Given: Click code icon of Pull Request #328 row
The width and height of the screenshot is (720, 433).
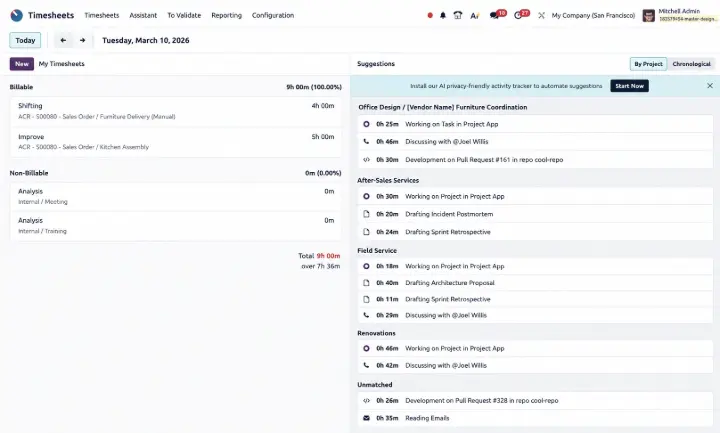Looking at the screenshot, I should click(366, 401).
